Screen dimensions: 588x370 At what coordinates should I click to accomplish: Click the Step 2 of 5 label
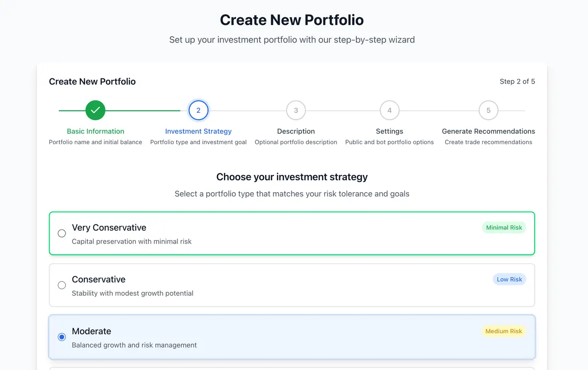(517, 81)
